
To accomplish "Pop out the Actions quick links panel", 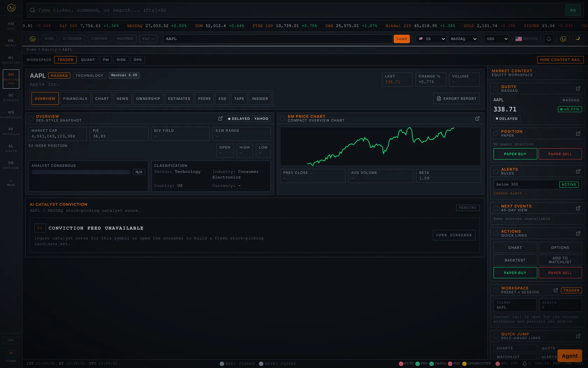I will click(x=578, y=233).
